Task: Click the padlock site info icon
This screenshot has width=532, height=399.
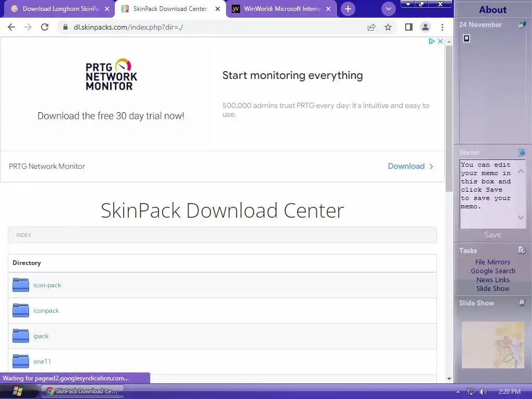Action: 65,27
